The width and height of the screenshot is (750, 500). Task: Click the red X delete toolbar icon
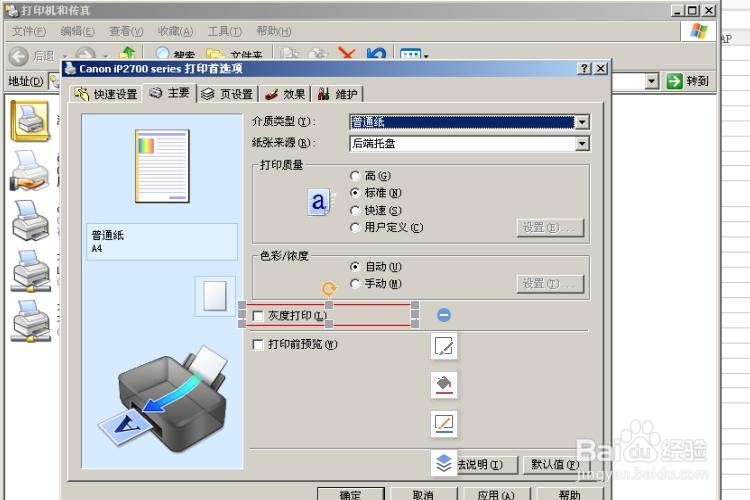[347, 54]
